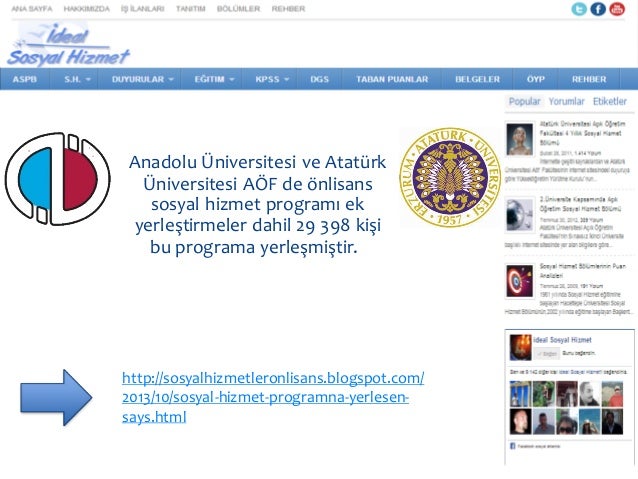638x479 pixels.
Task: Open İŞ İLANLARI top link
Action: pos(142,9)
